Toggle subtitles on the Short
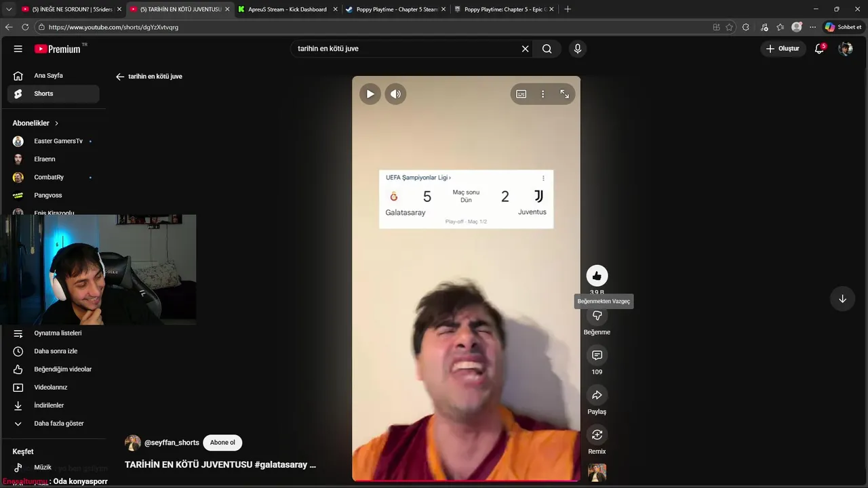This screenshot has height=488, width=868. 521,94
